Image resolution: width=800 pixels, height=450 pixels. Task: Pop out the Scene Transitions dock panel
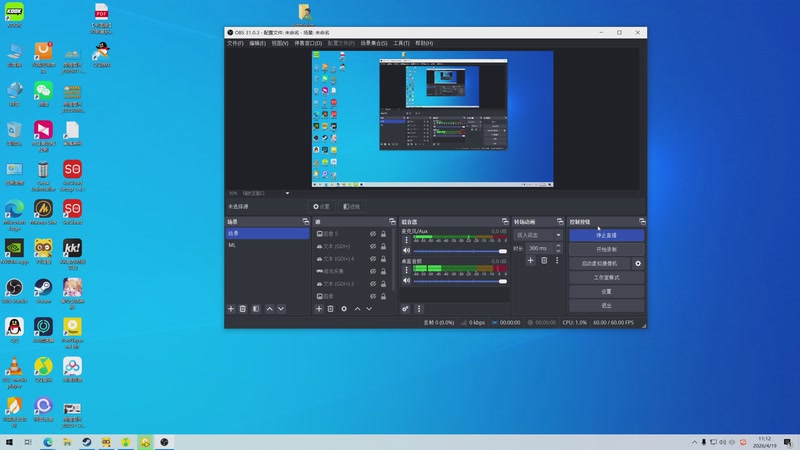pyautogui.click(x=560, y=221)
